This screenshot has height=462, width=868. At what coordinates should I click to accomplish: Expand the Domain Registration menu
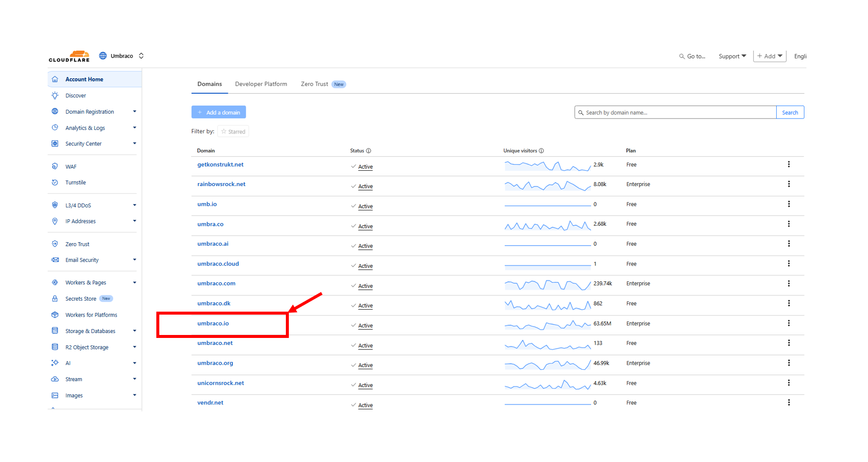134,112
